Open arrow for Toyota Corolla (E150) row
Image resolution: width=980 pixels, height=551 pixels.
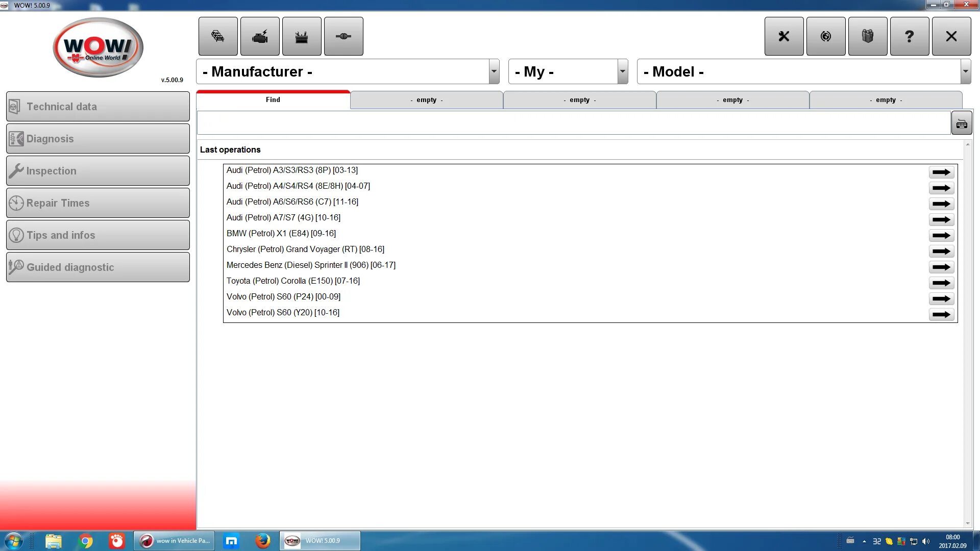coord(941,283)
